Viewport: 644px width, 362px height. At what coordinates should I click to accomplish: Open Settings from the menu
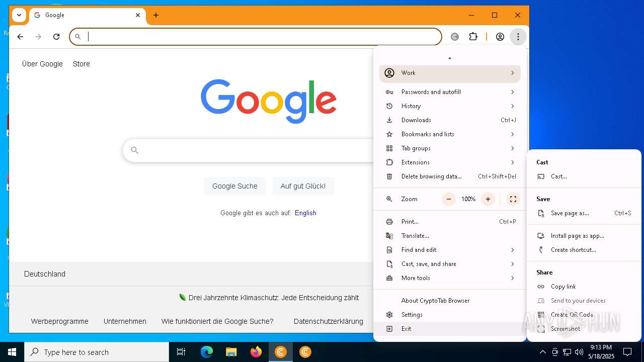pos(450,315)
